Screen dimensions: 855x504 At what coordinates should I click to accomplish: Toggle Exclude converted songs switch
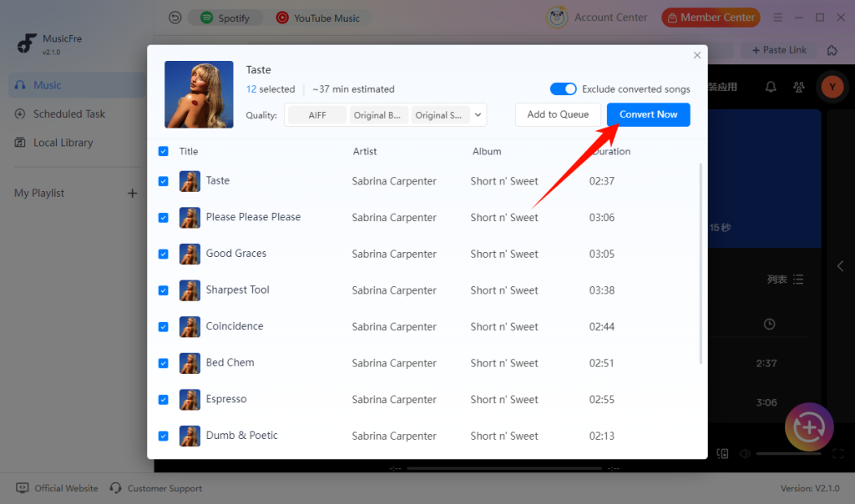563,88
